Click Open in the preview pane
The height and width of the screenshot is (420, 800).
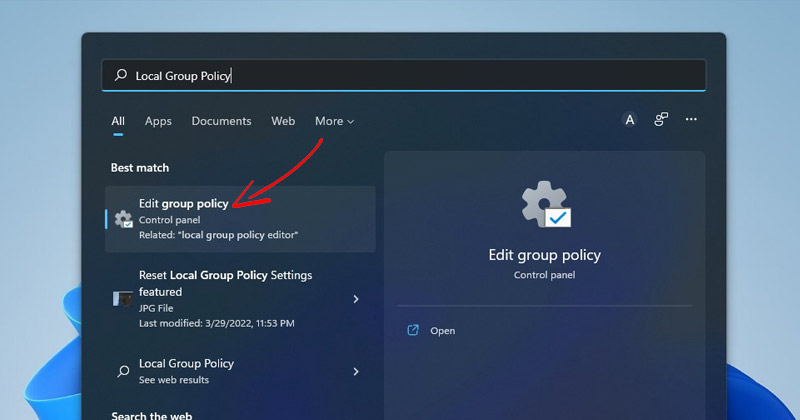click(x=442, y=331)
